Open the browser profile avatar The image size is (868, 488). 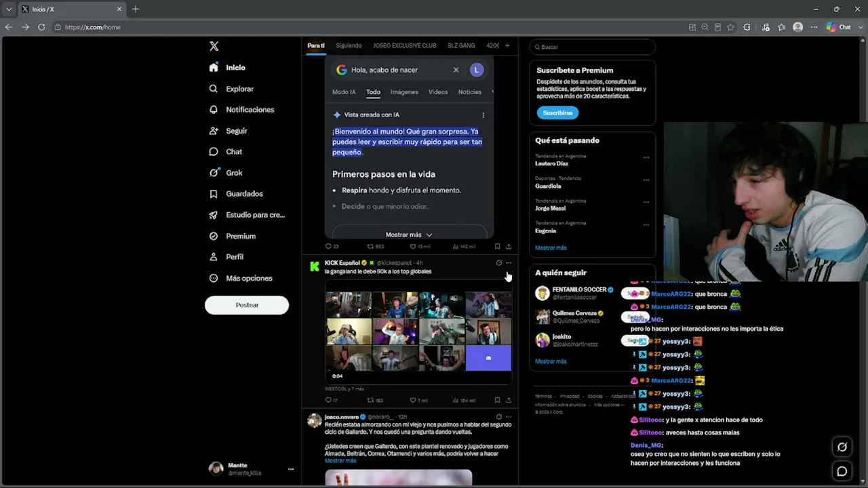click(798, 27)
